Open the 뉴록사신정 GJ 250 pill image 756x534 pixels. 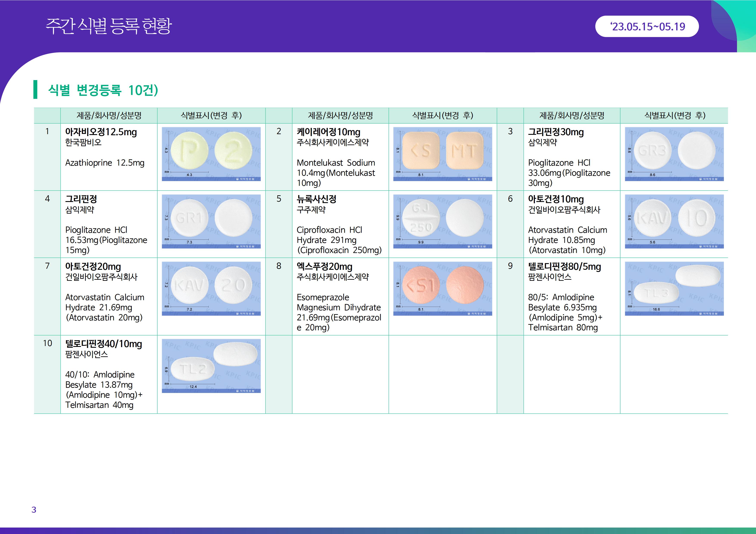[x=442, y=221]
